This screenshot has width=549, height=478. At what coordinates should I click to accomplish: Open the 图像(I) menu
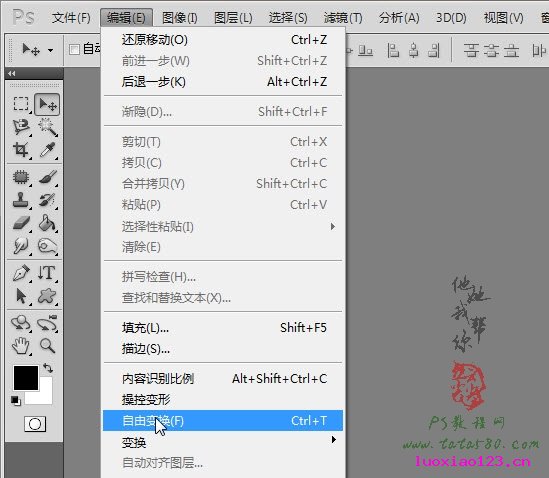180,18
